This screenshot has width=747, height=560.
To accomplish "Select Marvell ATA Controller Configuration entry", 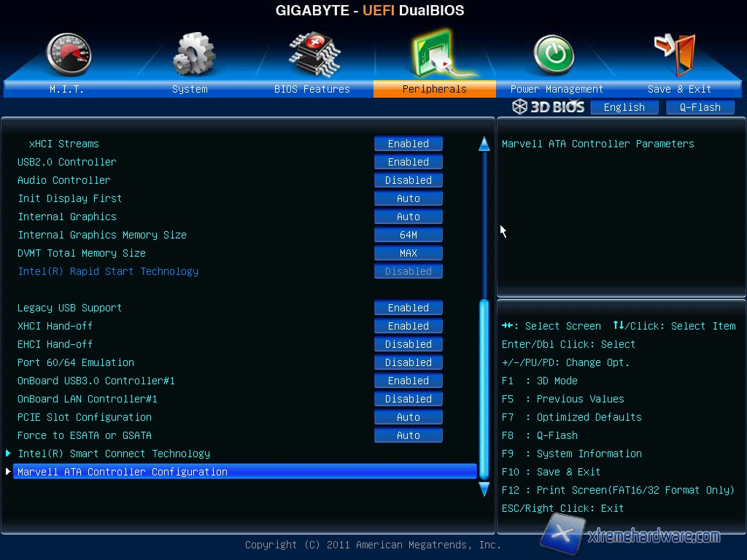I will point(123,472).
